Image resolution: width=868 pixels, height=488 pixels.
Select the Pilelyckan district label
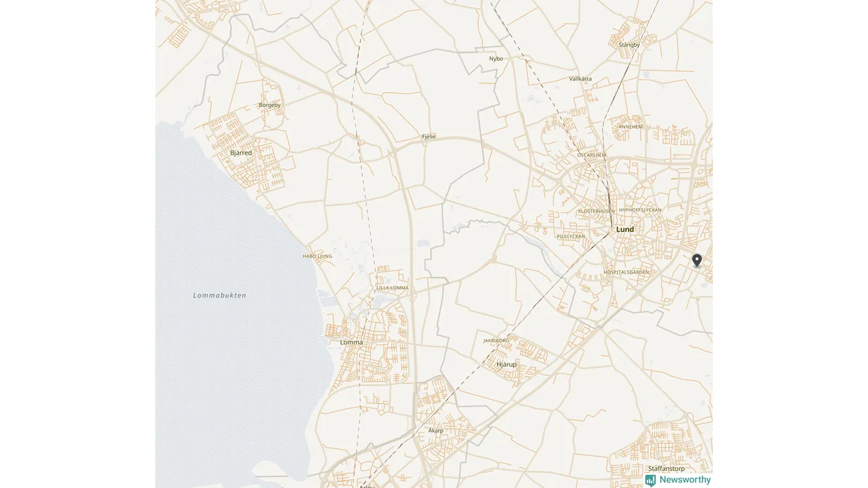(x=570, y=237)
